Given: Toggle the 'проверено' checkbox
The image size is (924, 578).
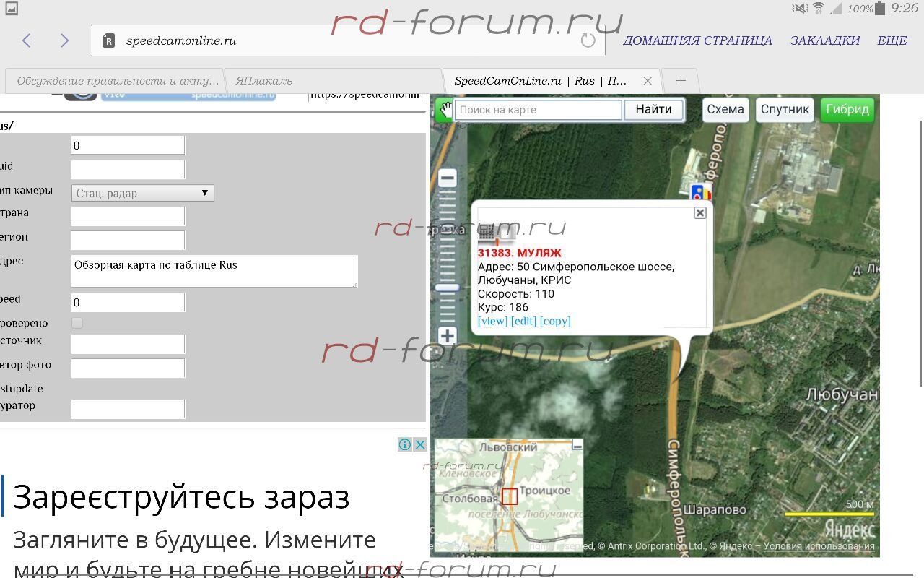Looking at the screenshot, I should [x=77, y=323].
